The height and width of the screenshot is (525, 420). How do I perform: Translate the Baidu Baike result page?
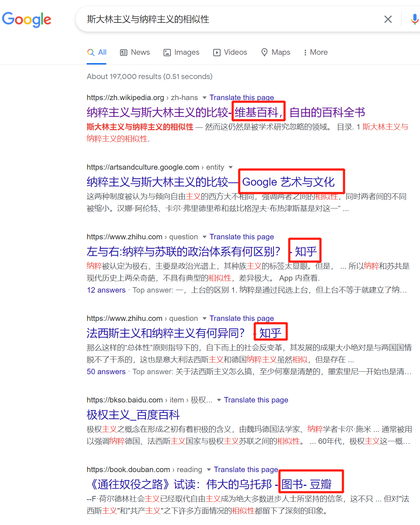pyautogui.click(x=256, y=400)
